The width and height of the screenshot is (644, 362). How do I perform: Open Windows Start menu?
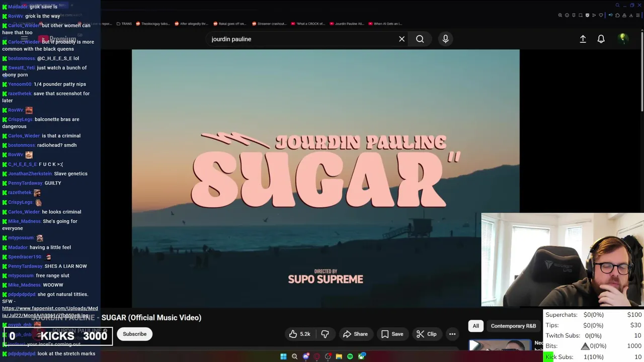click(283, 356)
